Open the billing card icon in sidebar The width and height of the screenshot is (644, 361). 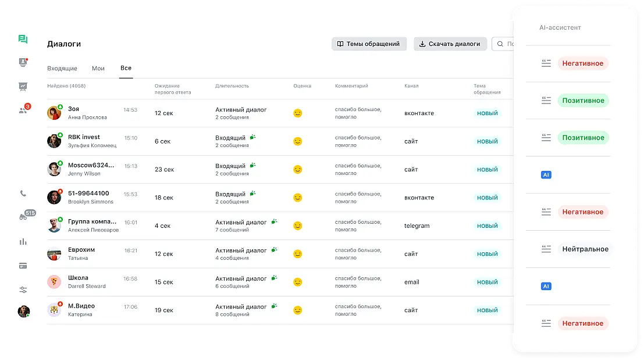tap(23, 266)
